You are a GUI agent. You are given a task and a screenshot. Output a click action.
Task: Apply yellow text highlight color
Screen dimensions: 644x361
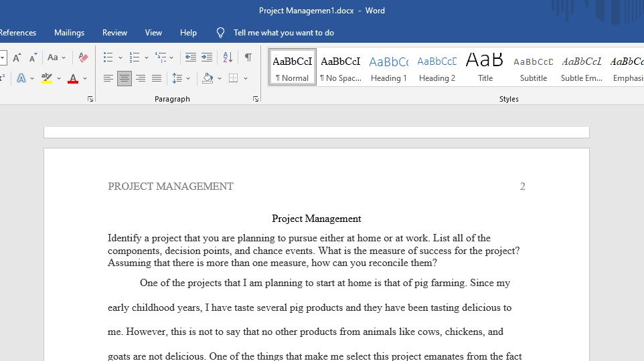[47, 78]
